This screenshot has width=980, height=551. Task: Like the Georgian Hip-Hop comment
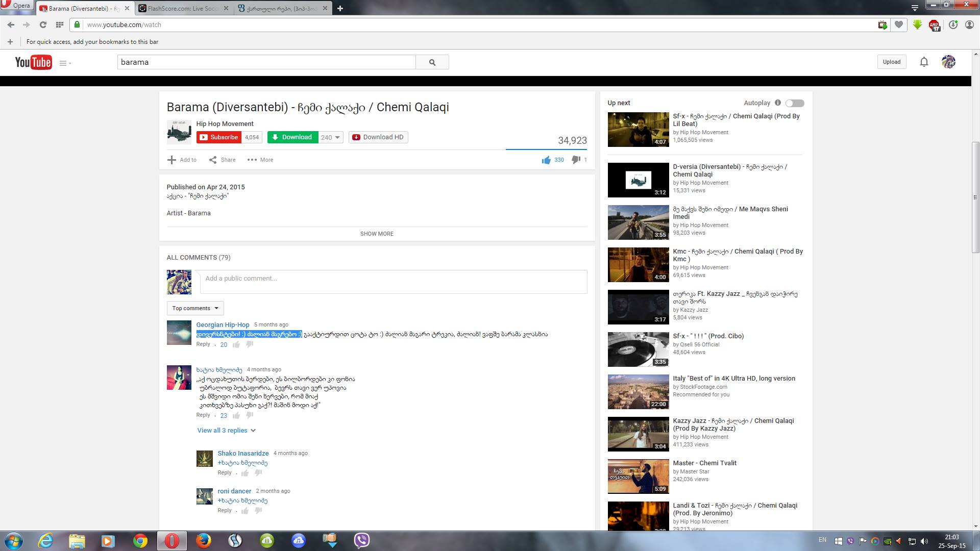236,344
